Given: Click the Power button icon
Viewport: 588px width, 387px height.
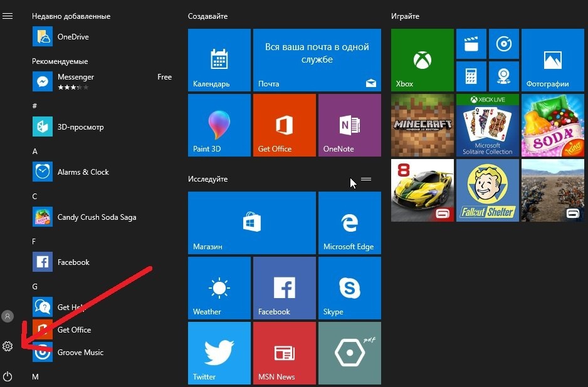Looking at the screenshot, I should [x=8, y=376].
